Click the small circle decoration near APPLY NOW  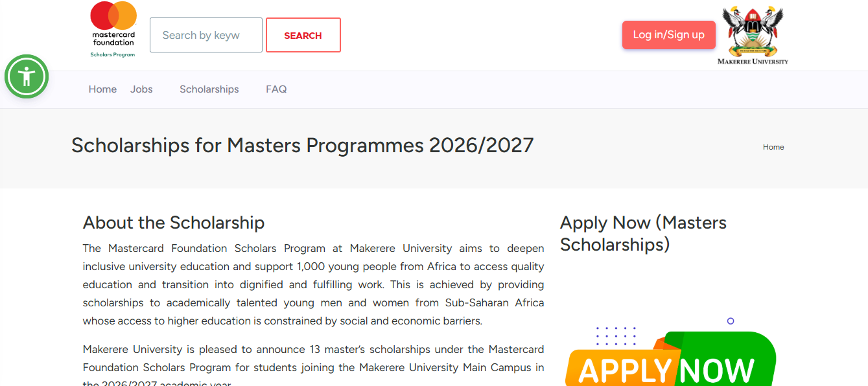click(731, 321)
